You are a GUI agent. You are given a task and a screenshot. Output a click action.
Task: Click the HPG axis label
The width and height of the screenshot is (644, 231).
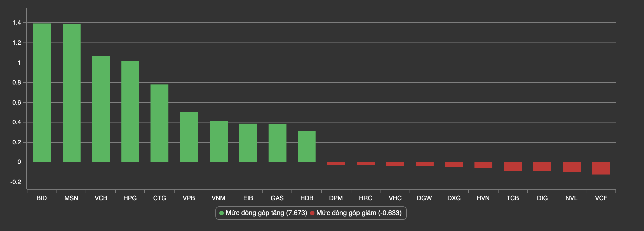pos(130,198)
